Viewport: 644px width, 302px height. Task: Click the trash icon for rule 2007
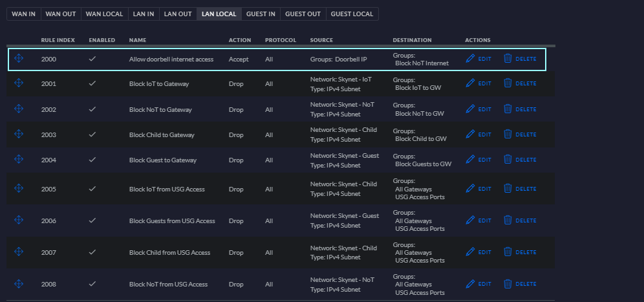coord(508,252)
